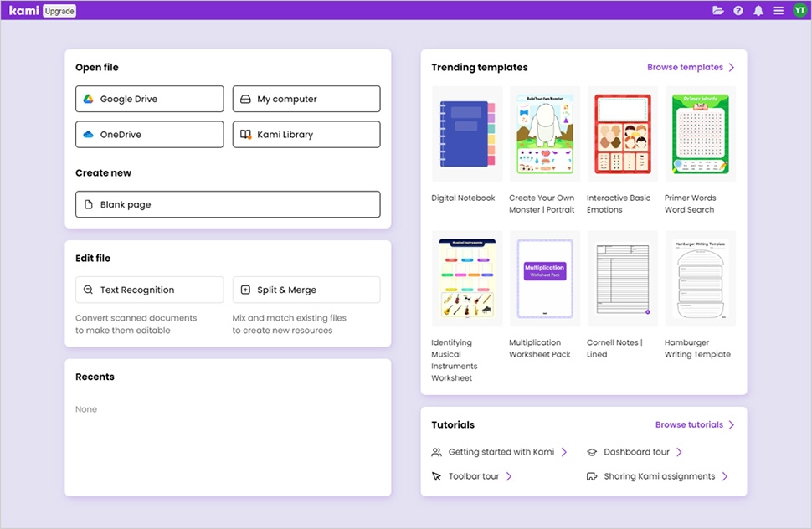812x529 pixels.
Task: Open the Split & Merge tool
Action: 306,290
